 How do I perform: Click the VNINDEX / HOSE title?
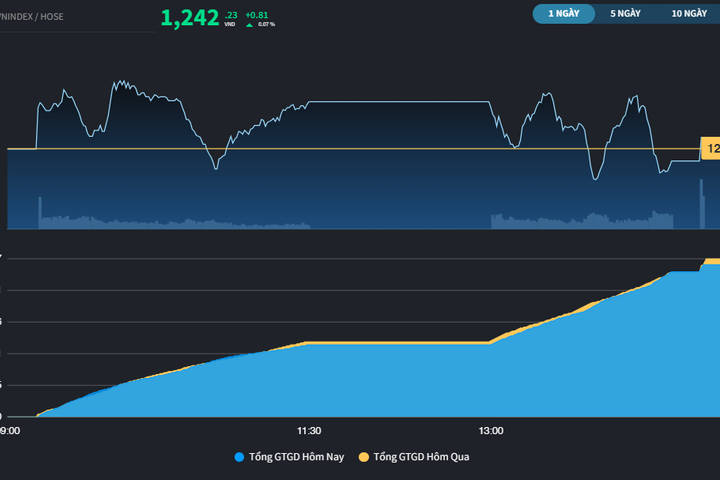(32, 17)
